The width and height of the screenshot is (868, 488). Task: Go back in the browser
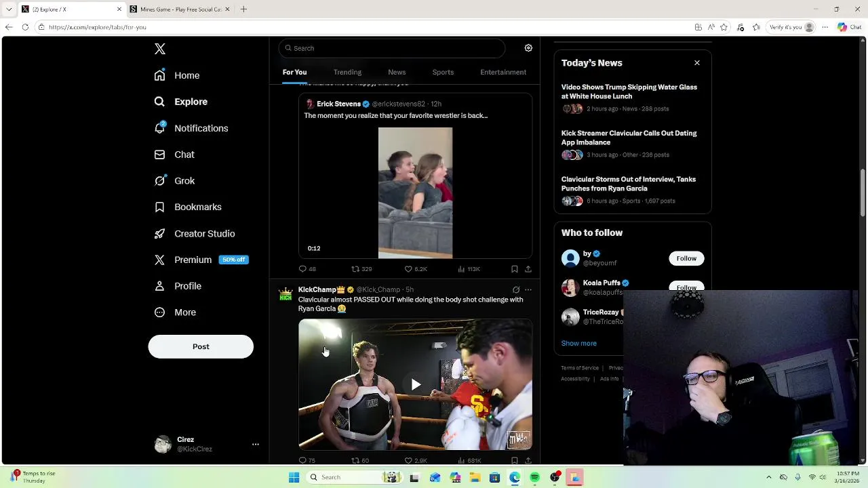8,27
